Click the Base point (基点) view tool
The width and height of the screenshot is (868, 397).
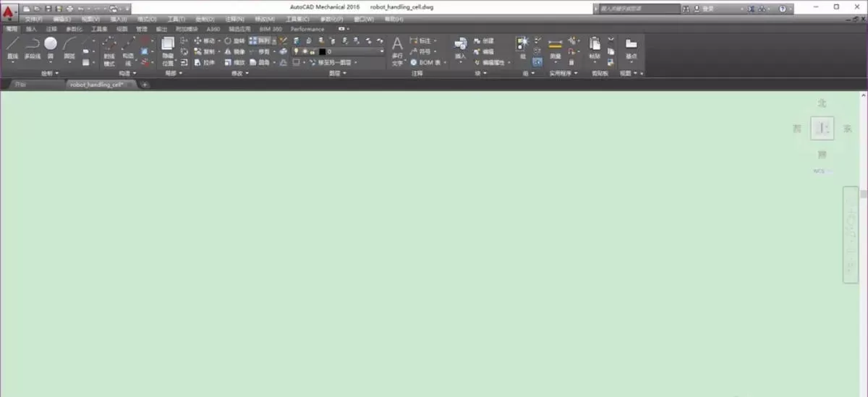pos(631,48)
